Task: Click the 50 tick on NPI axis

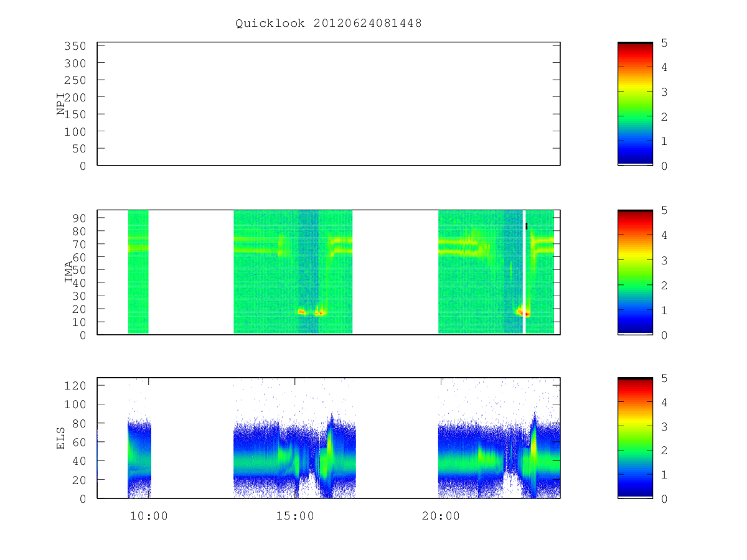Action: pyautogui.click(x=80, y=149)
